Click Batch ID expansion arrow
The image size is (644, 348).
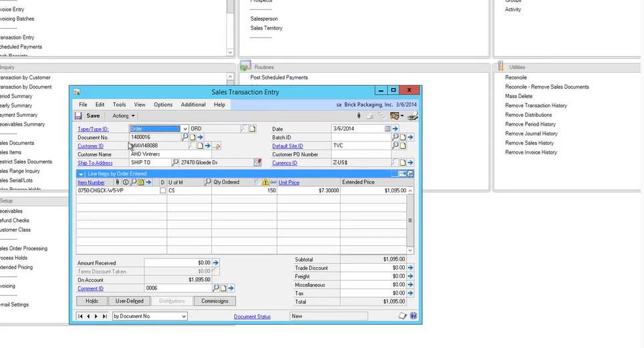coord(410,137)
